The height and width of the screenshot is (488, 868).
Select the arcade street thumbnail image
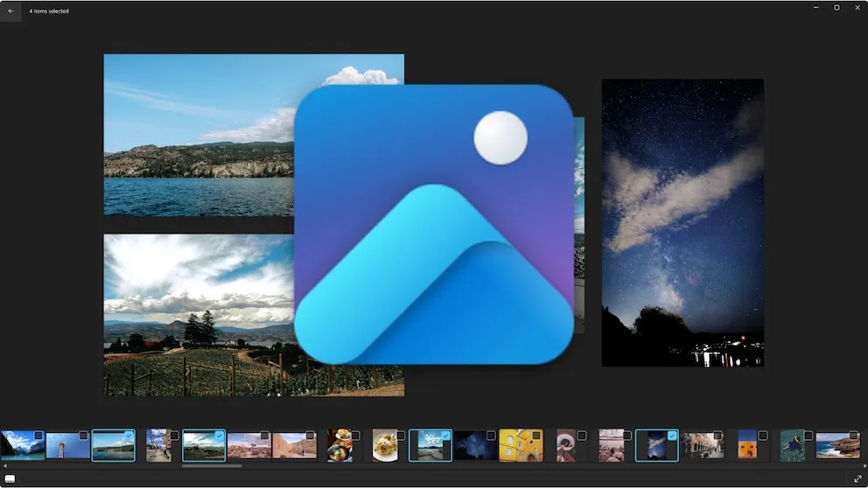703,446
